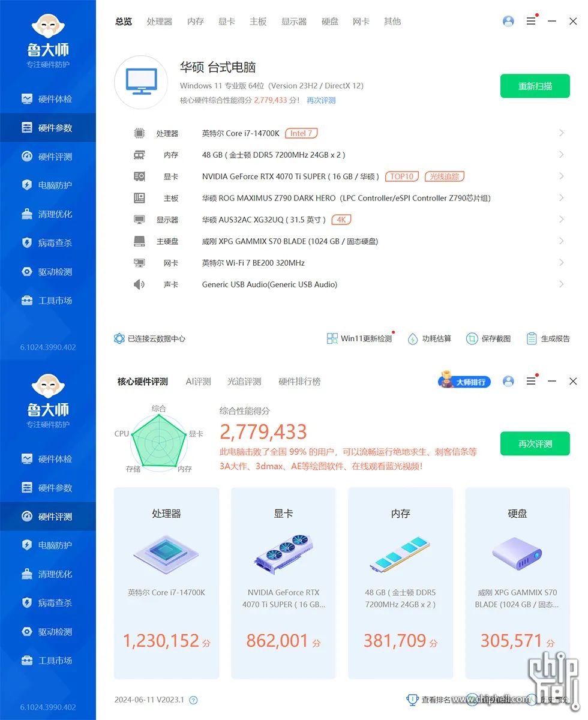Open the hamburger menu in the benchmark window
This screenshot has width=588, height=720.
pos(531,381)
